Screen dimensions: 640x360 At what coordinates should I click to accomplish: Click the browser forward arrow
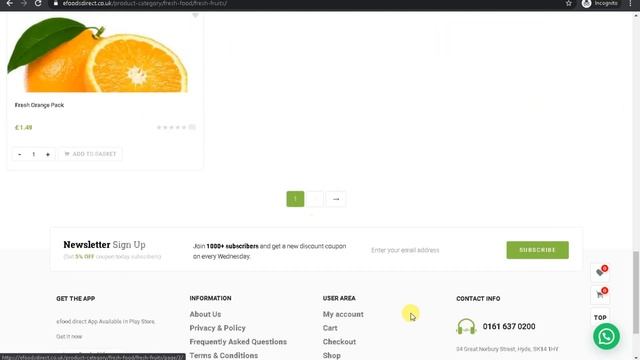[x=23, y=3]
